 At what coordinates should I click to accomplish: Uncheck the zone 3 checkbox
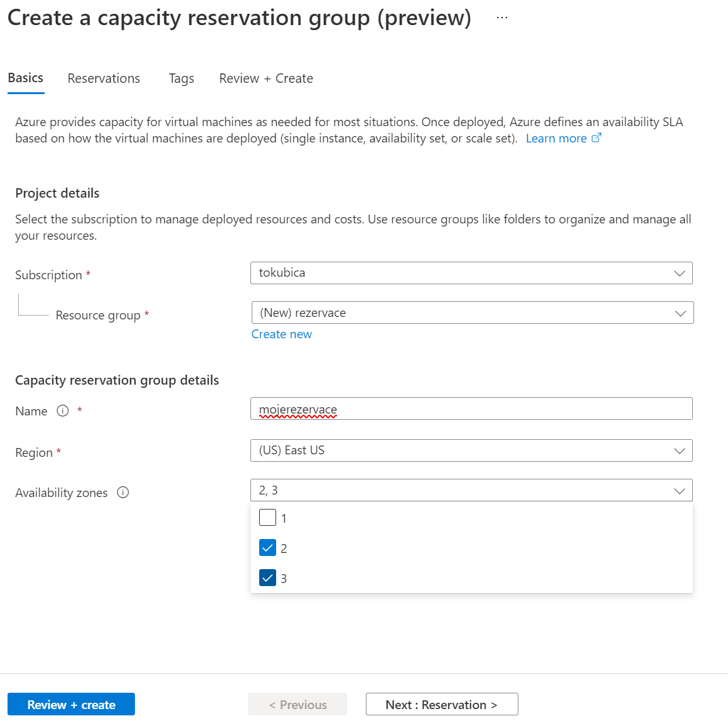point(267,578)
